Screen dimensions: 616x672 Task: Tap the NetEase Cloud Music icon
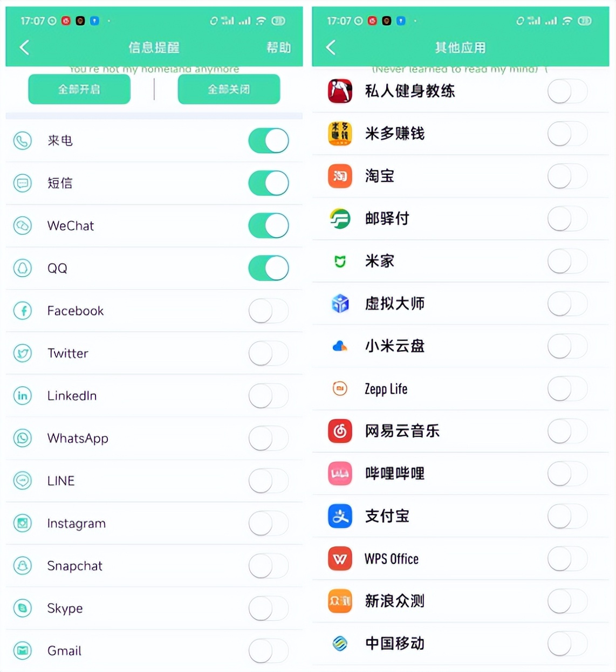pyautogui.click(x=340, y=431)
